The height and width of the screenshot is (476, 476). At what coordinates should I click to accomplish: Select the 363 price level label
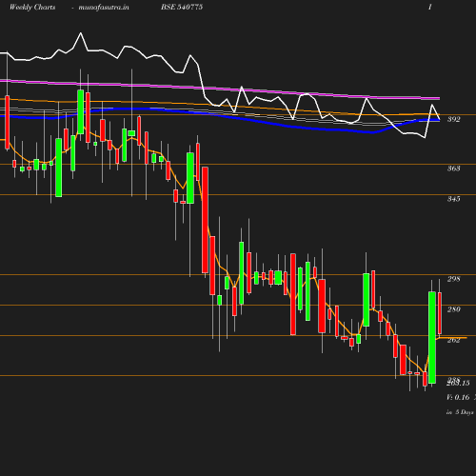click(x=453, y=169)
